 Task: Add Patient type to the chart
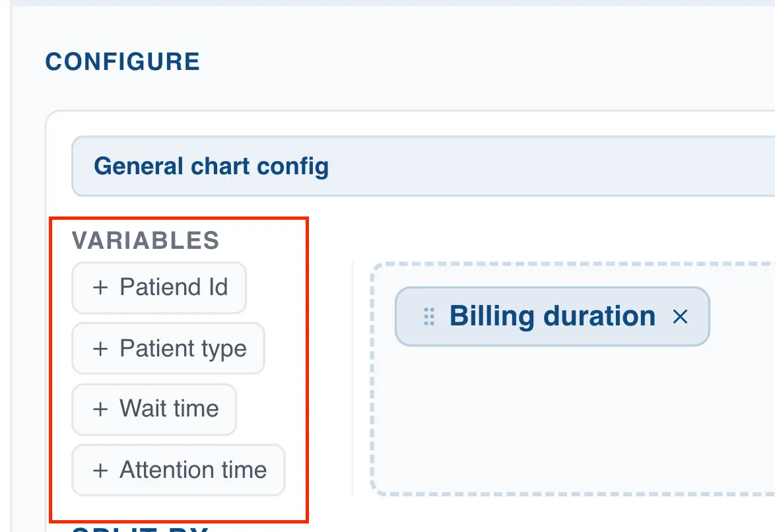(x=168, y=348)
